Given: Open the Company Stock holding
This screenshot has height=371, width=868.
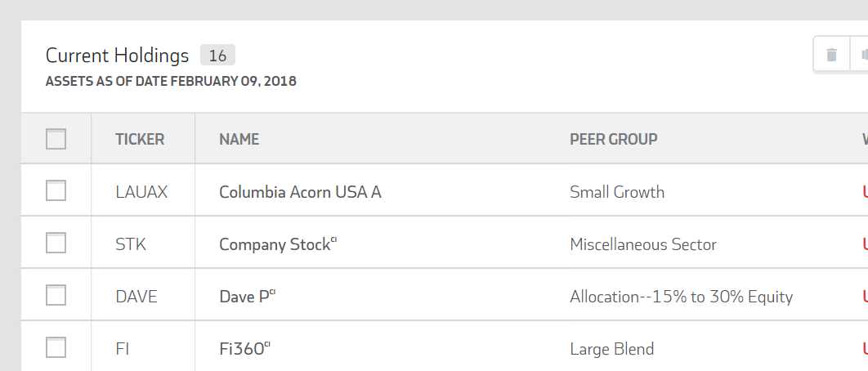Looking at the screenshot, I should [274, 244].
